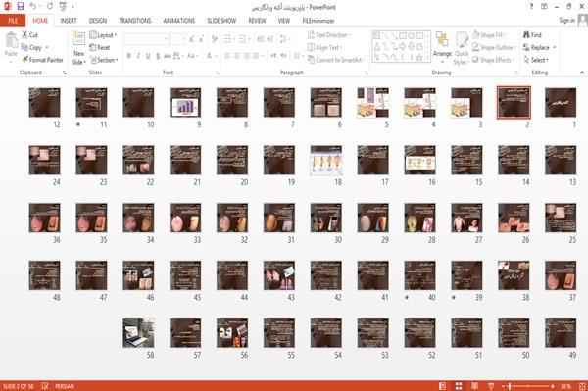Click the transition star under slide 40
This screenshot has height=391, width=588.
click(x=407, y=298)
